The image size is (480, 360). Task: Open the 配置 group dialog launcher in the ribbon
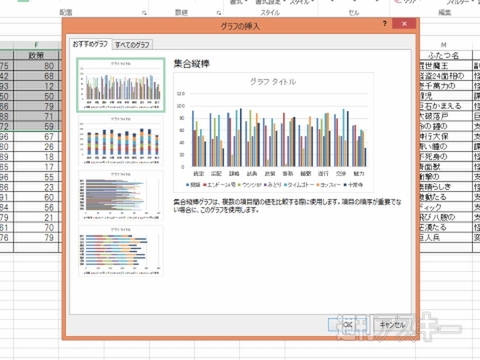coord(144,13)
